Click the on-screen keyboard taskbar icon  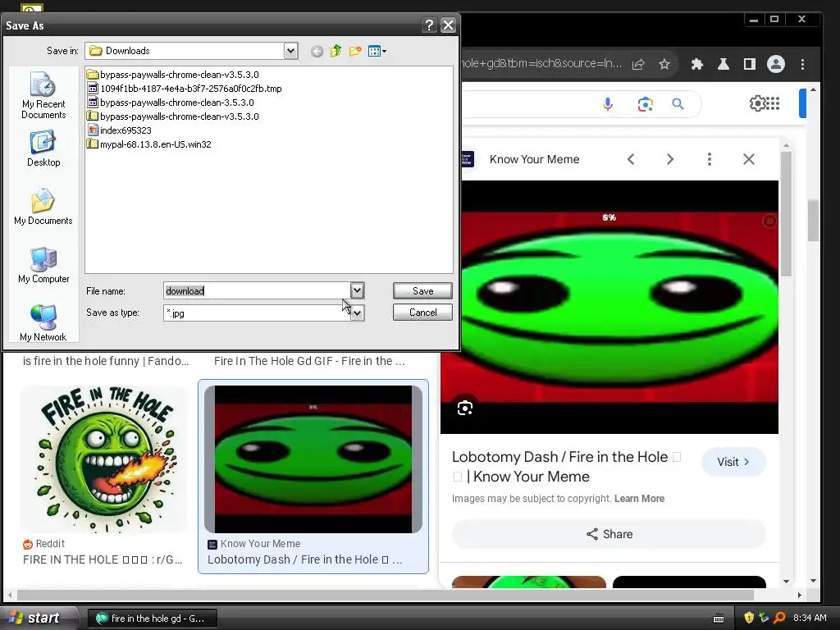[719, 619]
